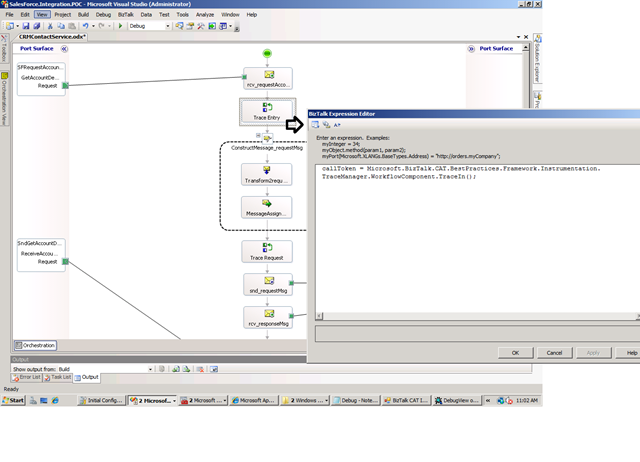Image resolution: width=640 pixels, height=462 pixels.
Task: Click the SFRequestAccoun port Request connector
Action: 65,86
